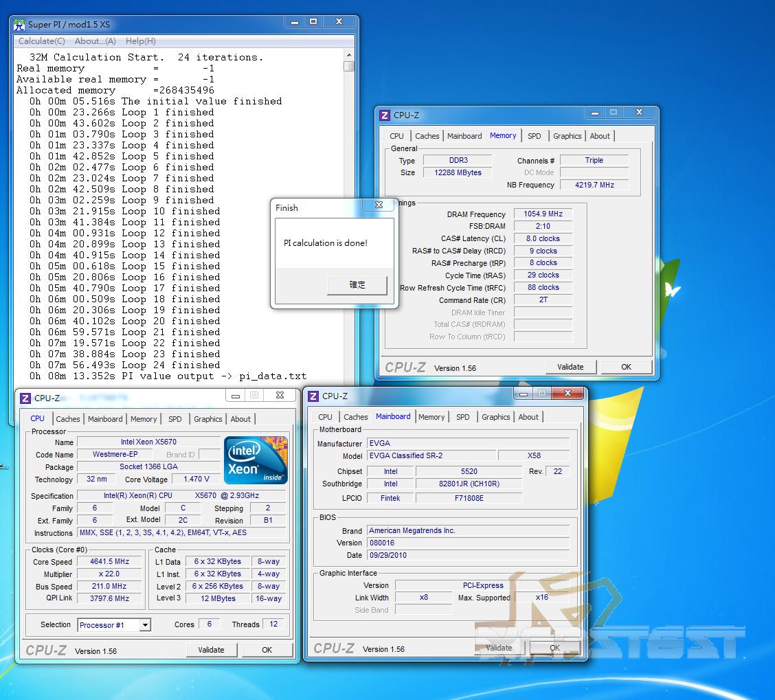Image resolution: width=775 pixels, height=700 pixels.
Task: Click Validate in EVGA Mainboard window
Action: coord(499,648)
